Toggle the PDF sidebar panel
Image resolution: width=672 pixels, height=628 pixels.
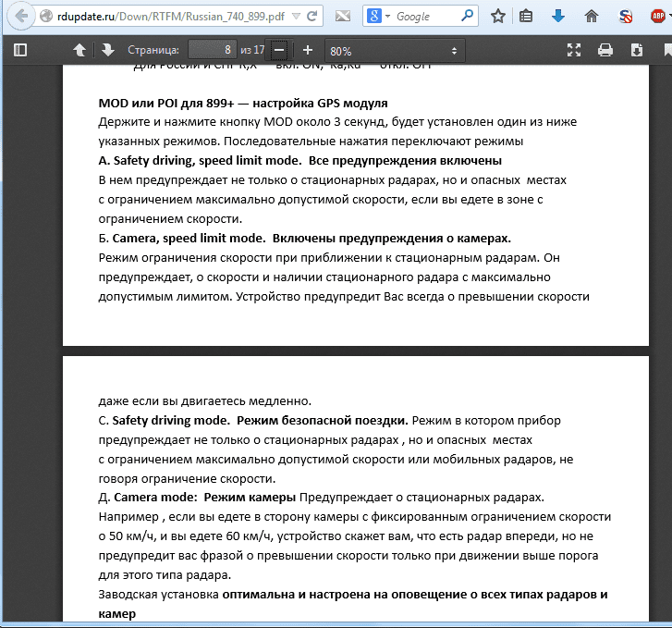click(x=20, y=50)
